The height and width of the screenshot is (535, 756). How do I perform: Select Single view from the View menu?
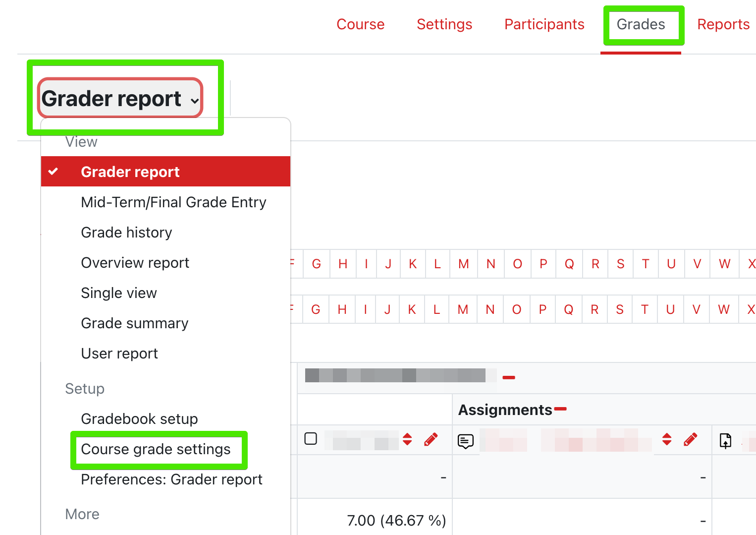(118, 293)
